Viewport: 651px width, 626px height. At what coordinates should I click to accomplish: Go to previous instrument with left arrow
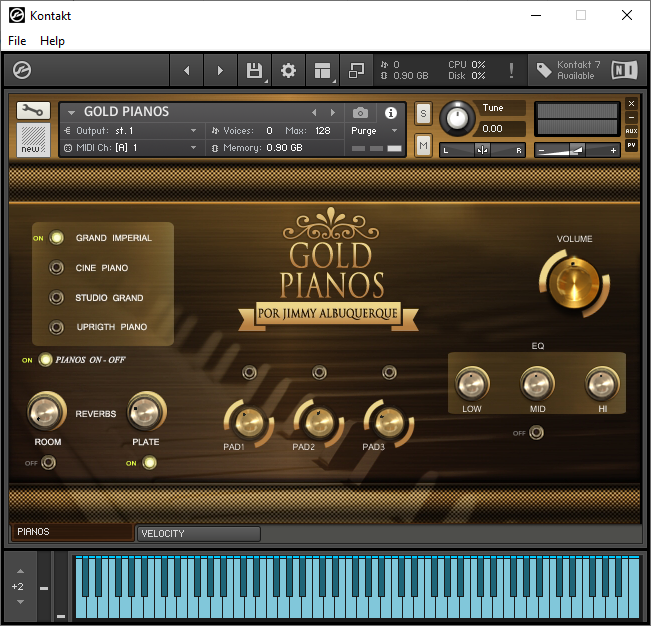click(187, 71)
